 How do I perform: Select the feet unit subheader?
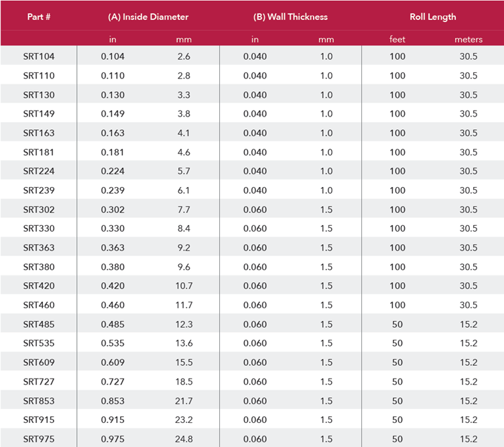[397, 40]
